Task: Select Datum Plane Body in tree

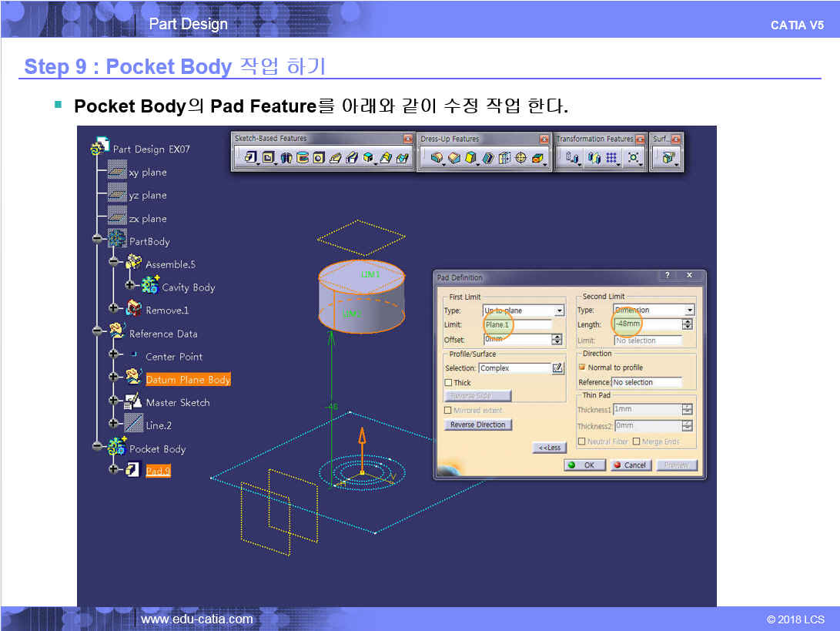Action: pyautogui.click(x=188, y=380)
